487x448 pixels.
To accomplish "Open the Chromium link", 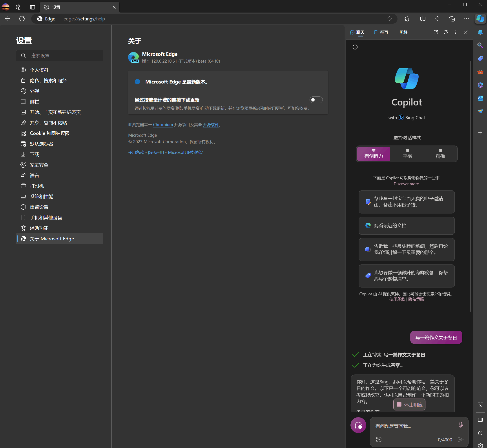I will pyautogui.click(x=163, y=125).
